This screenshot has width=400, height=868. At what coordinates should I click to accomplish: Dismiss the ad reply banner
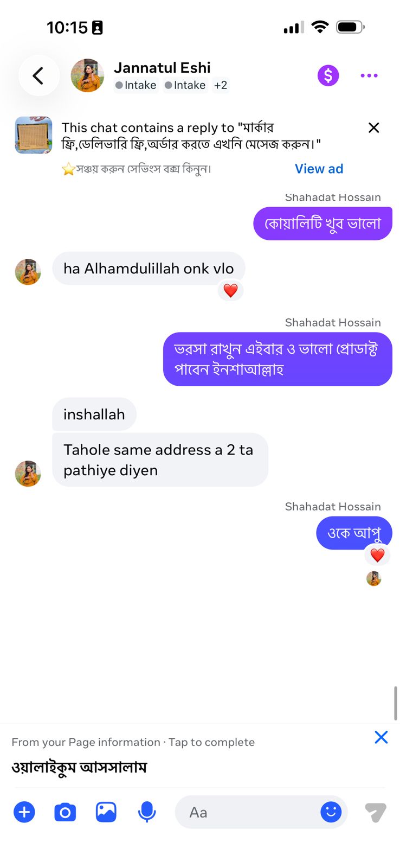coord(373,128)
